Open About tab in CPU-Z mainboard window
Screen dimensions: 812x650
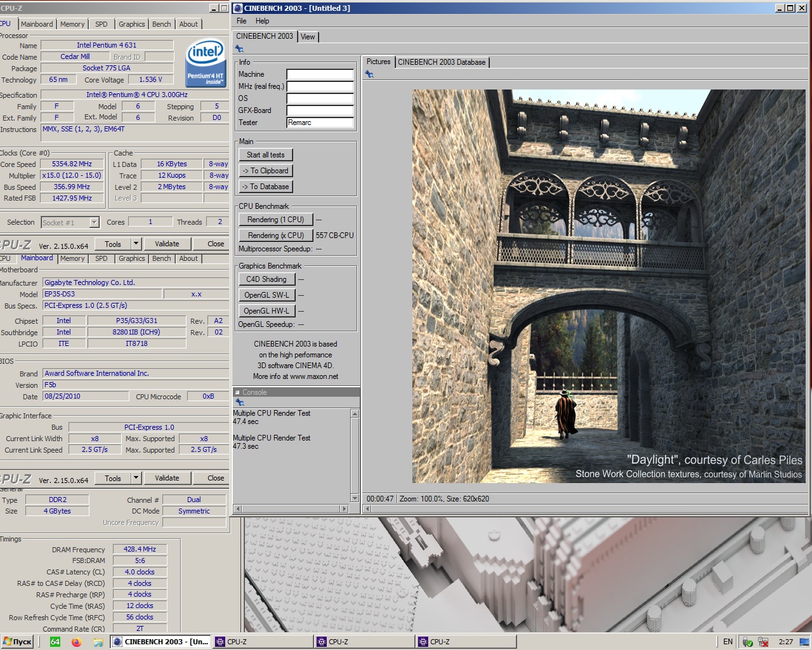[x=188, y=258]
